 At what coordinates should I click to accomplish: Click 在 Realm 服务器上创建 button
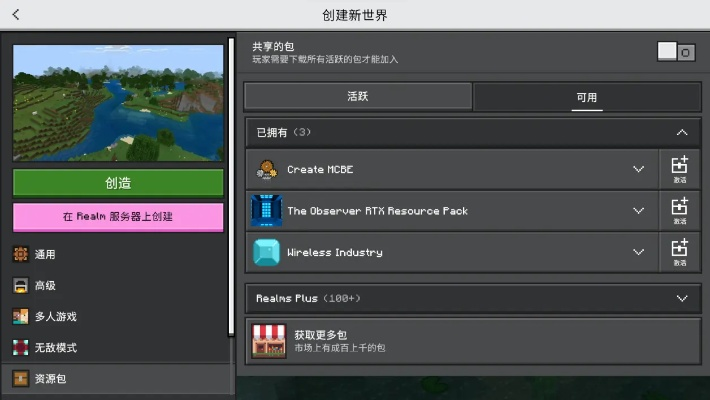118,216
